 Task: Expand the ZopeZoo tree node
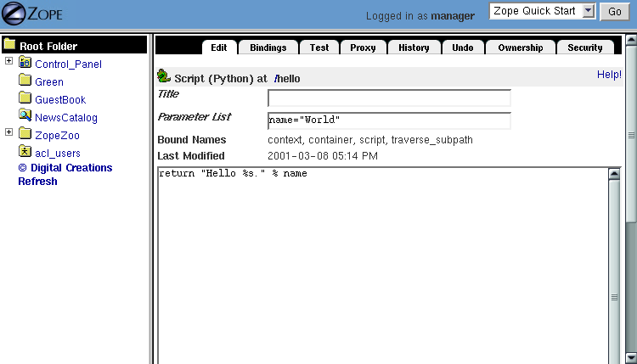coord(8,133)
